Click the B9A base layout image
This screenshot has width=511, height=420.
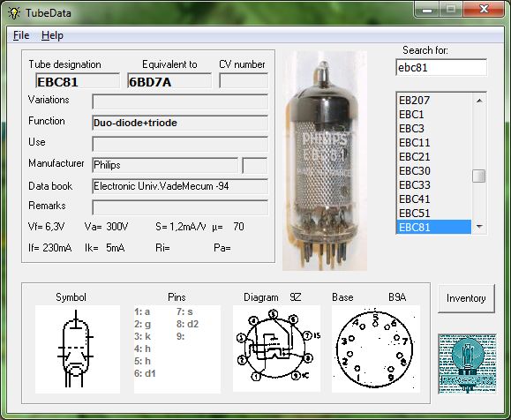point(376,349)
